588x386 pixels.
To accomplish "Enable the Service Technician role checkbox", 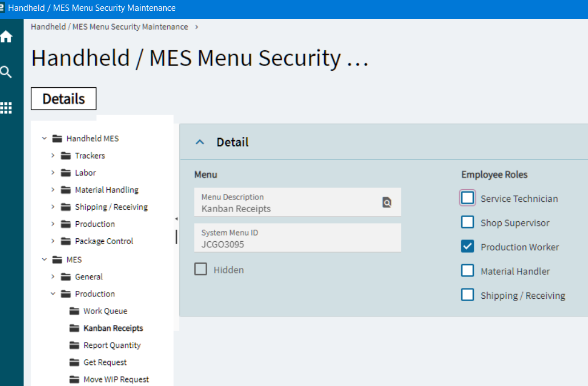I will coord(467,198).
